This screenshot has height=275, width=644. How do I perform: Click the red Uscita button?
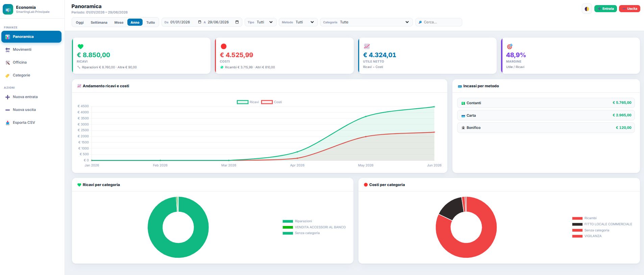pos(629,9)
